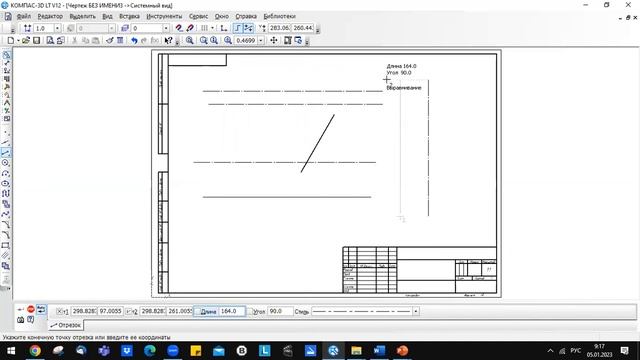Expand the grid settings dropdown arrow
This screenshot has width=640, height=360.
[x=212, y=28]
